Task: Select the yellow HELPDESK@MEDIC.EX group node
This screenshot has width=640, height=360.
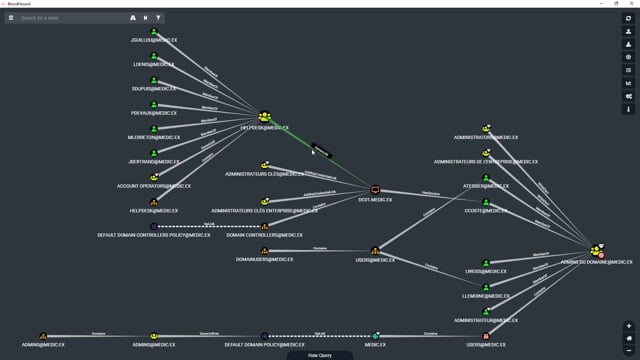Action: pos(264,117)
